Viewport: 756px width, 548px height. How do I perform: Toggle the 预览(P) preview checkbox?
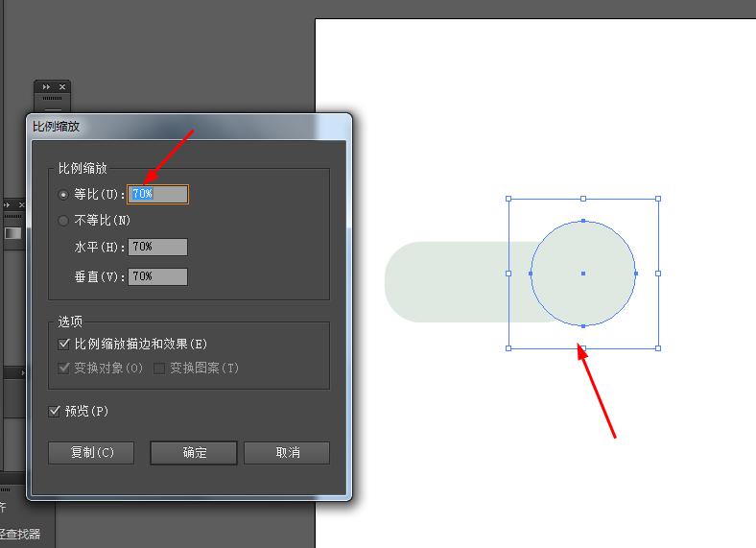click(54, 412)
